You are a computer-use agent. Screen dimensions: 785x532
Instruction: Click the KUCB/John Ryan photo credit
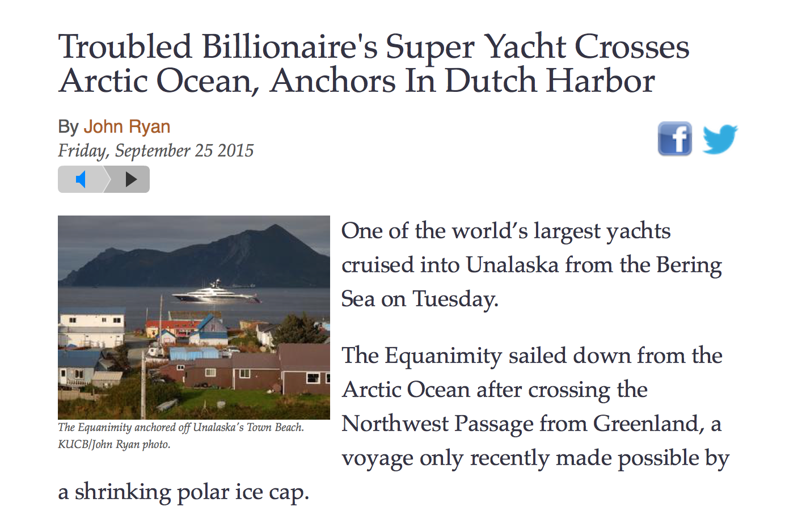(114, 444)
